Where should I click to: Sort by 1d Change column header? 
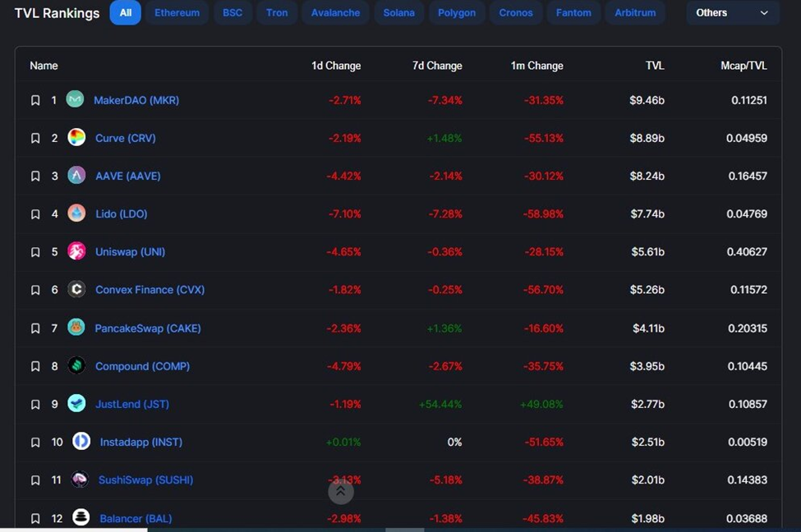[x=336, y=66]
